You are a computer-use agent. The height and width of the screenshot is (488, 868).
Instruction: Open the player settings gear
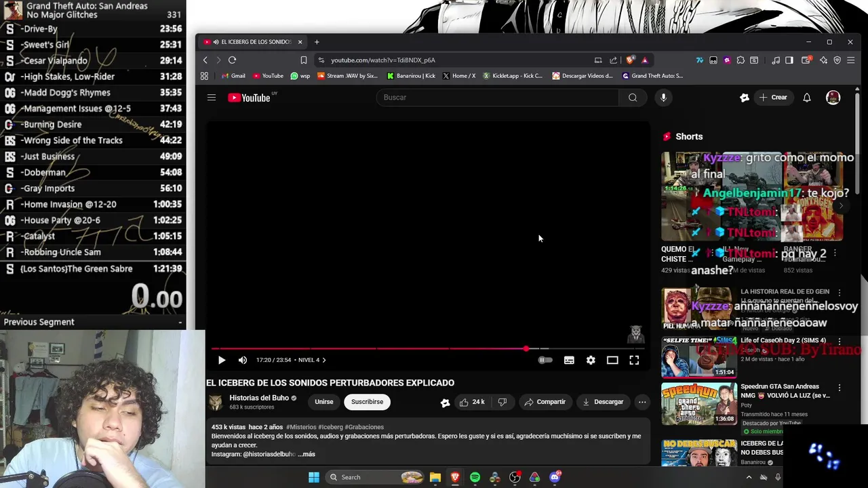click(591, 361)
